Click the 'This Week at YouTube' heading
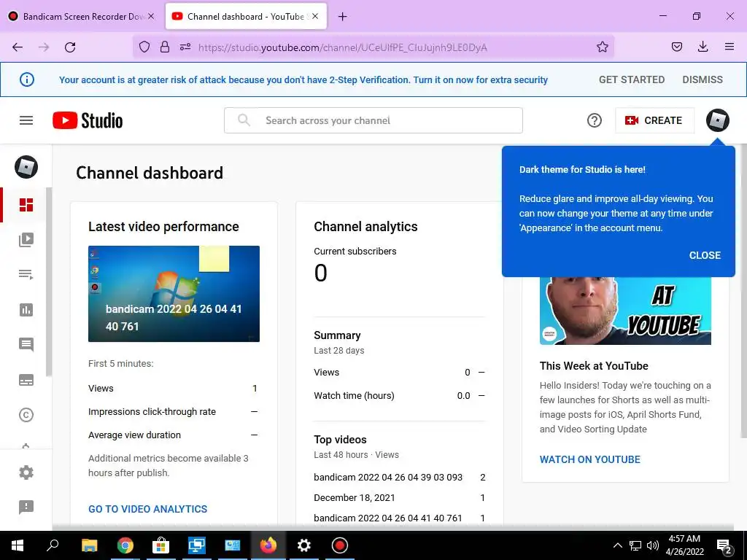Screen dimensions: 747x560 594,366
